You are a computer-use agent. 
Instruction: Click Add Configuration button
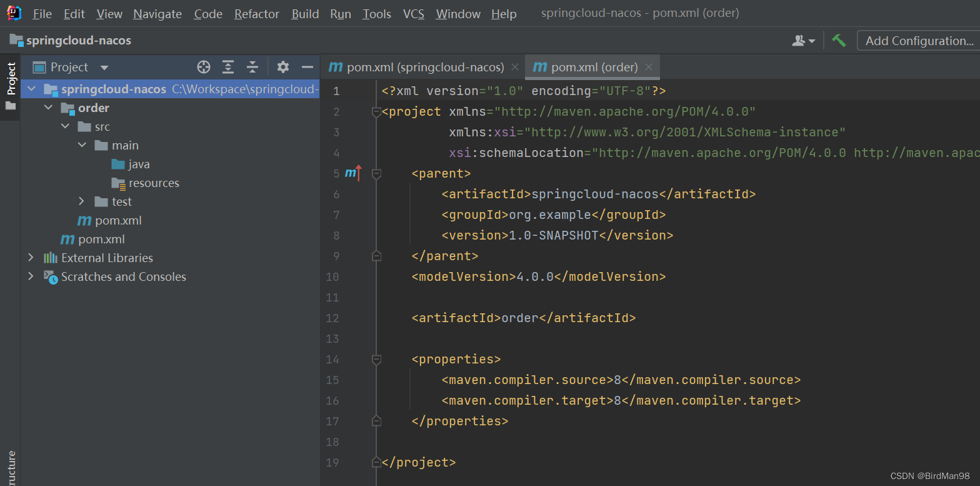pyautogui.click(x=919, y=41)
